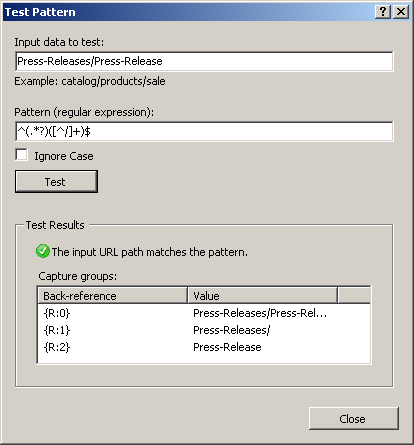
Task: Click the Close button
Action: pos(354,419)
